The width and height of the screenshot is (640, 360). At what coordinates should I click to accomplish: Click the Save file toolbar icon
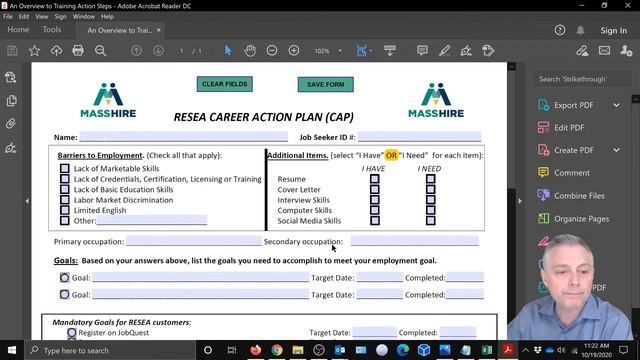[12, 51]
